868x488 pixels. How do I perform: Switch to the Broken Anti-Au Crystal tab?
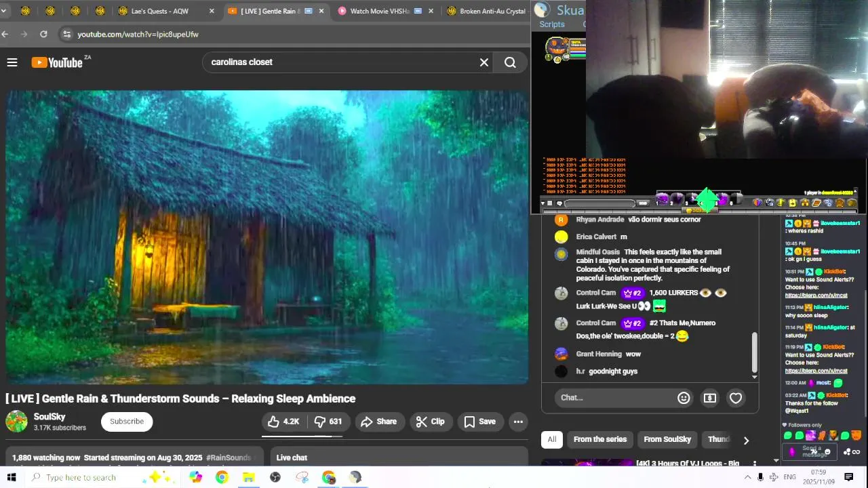[x=487, y=11]
